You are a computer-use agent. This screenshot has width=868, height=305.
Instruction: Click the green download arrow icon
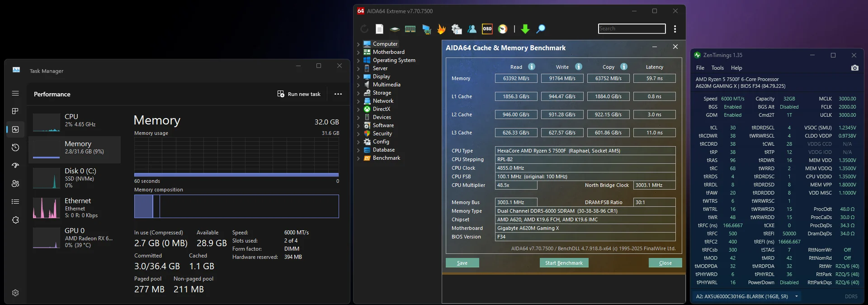(x=525, y=29)
